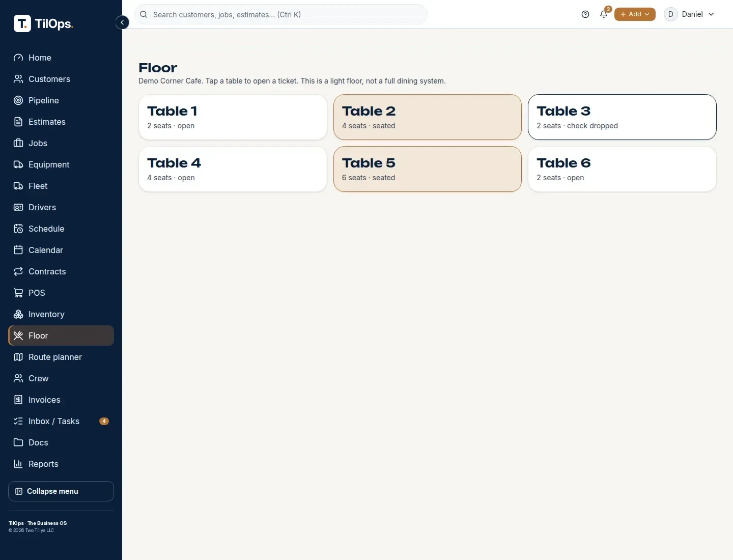Open the Daniel user menu
This screenshot has width=733, height=560.
point(689,14)
